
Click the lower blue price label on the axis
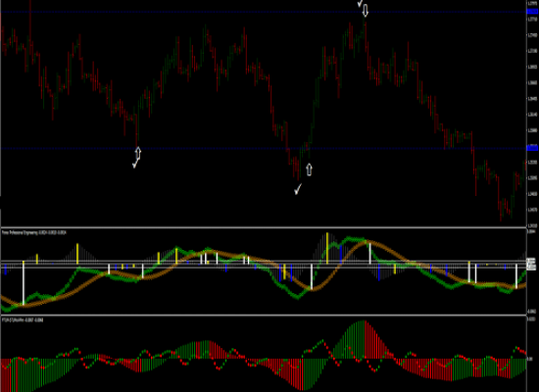(532, 148)
